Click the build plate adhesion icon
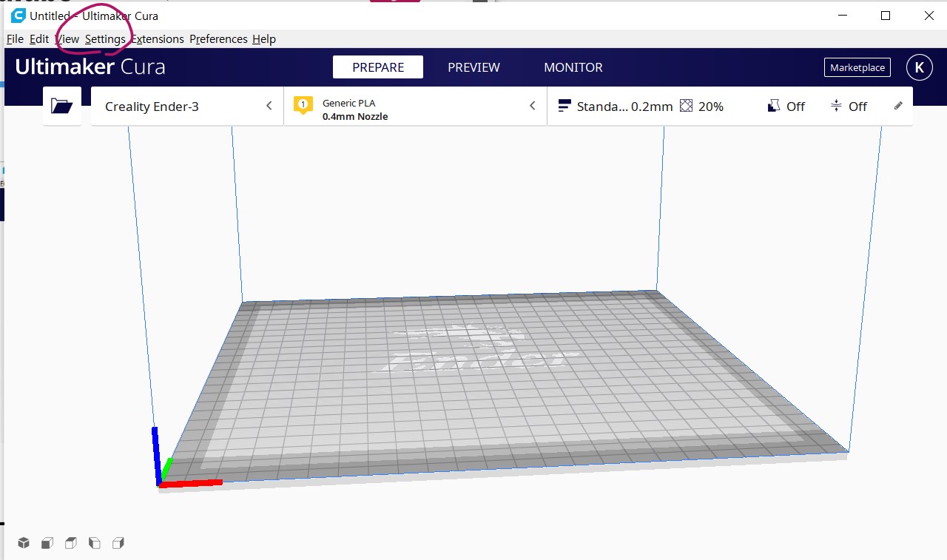 coord(836,106)
